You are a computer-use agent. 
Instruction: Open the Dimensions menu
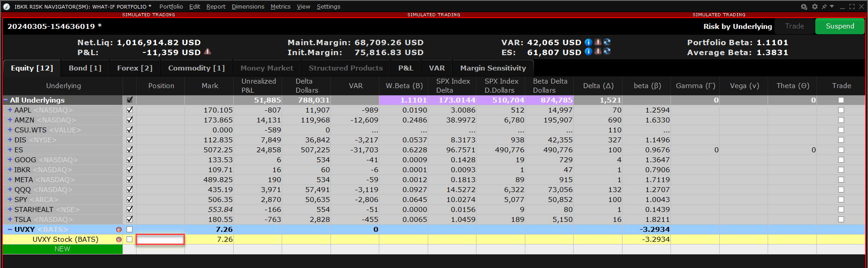[x=248, y=7]
